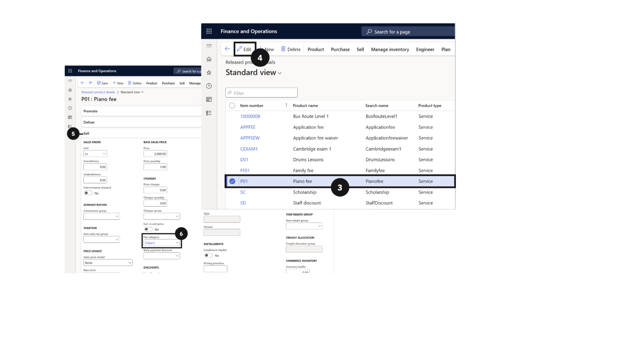The height and width of the screenshot is (362, 644).
Task: Open Favorites star in the left window's sidebar
Action: [70, 99]
